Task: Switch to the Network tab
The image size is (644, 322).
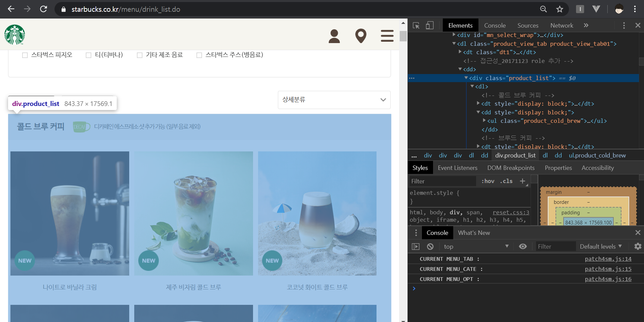Action: [x=562, y=26]
